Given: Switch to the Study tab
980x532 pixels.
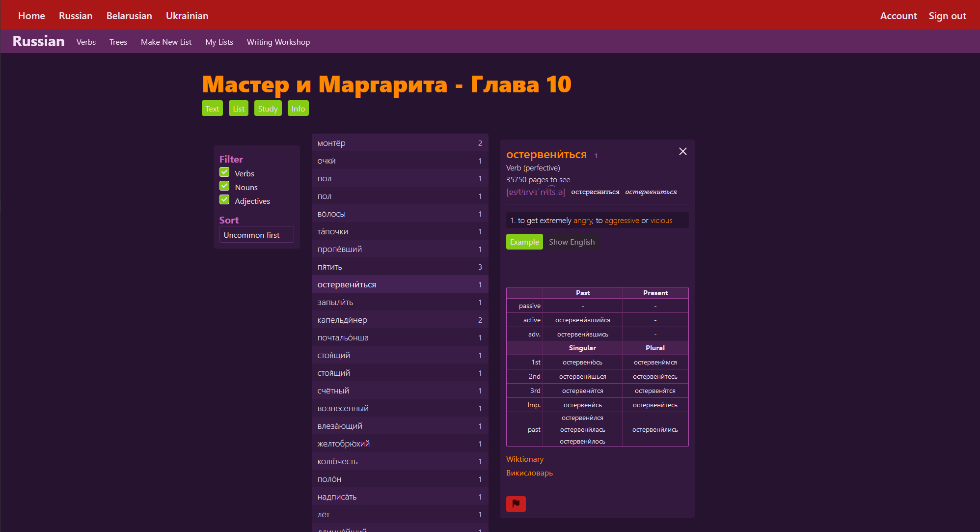Looking at the screenshot, I should click(268, 109).
